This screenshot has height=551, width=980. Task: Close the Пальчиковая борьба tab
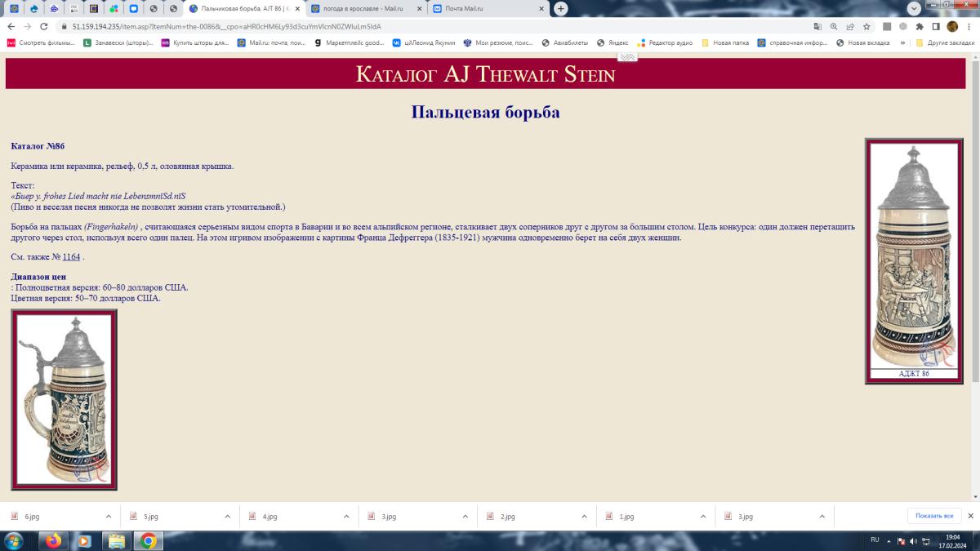point(297,9)
